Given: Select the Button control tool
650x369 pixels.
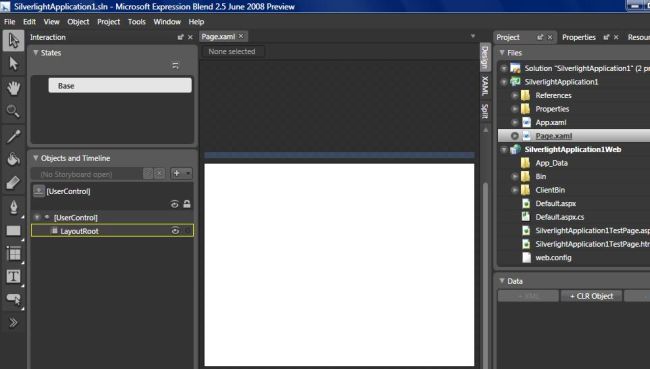Looking at the screenshot, I should coord(13,299).
